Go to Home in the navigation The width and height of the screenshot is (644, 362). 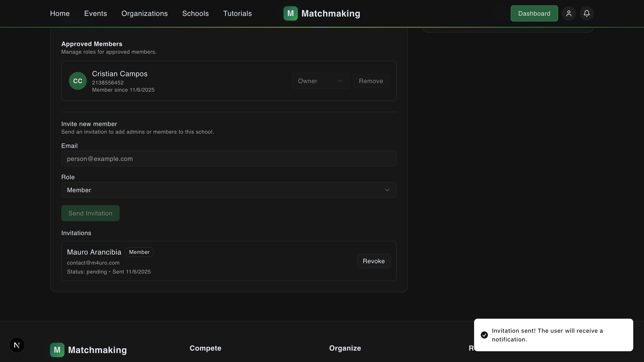tap(60, 13)
